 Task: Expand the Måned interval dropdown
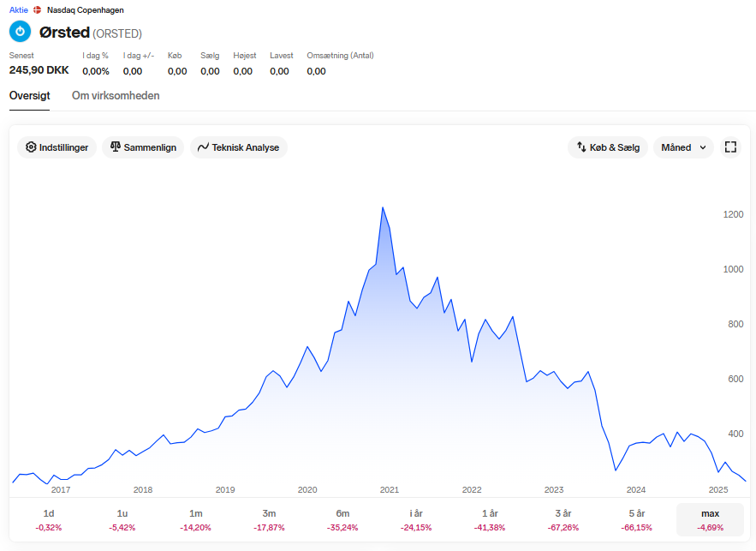[684, 147]
